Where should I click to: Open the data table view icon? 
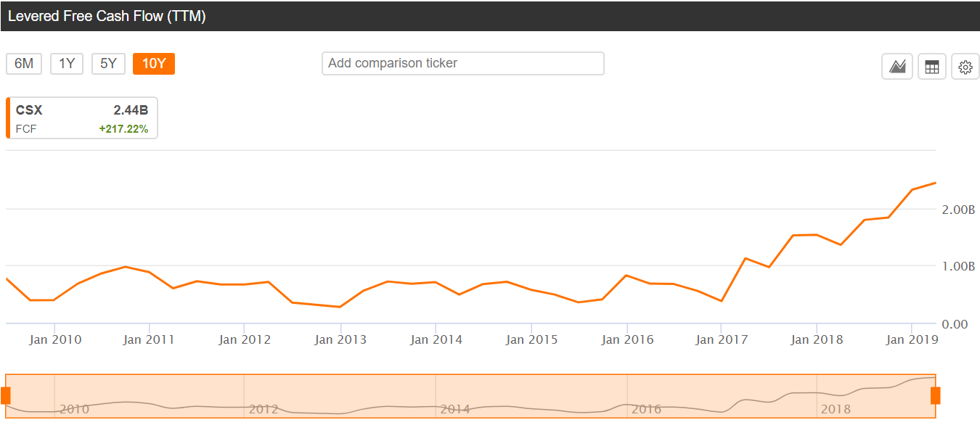pyautogui.click(x=932, y=67)
